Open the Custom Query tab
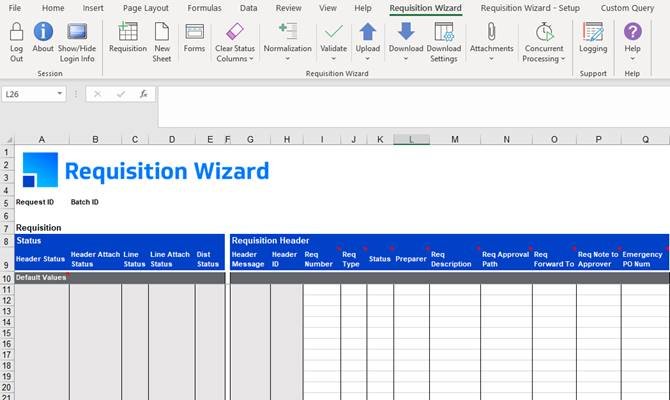The height and width of the screenshot is (400, 670). click(627, 8)
